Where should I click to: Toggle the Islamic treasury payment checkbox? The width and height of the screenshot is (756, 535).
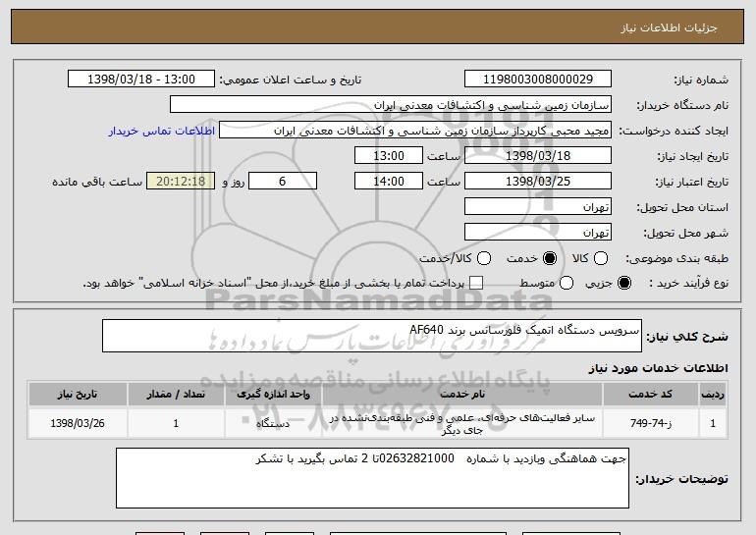coord(476,283)
